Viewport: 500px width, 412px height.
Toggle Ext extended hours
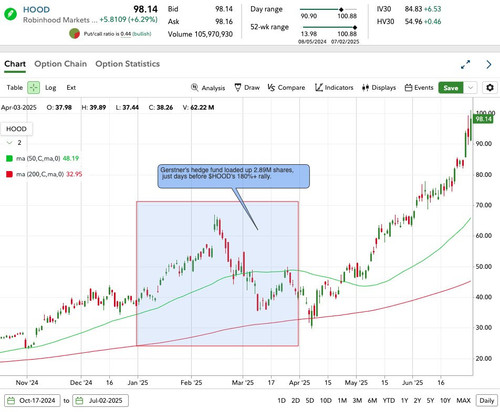click(71, 88)
